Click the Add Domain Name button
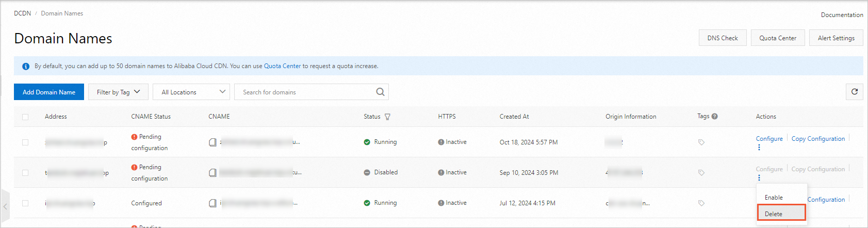Screen dimensions: 868x228 (x=49, y=92)
